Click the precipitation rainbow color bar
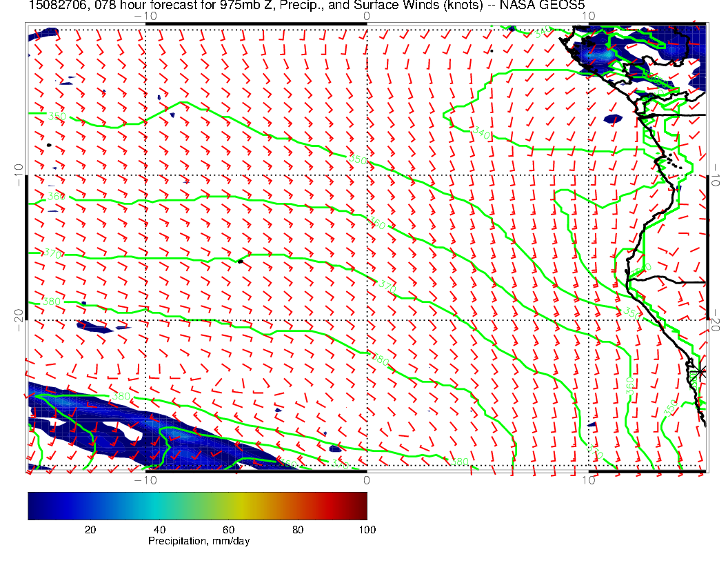This screenshot has width=728, height=563. (197, 506)
